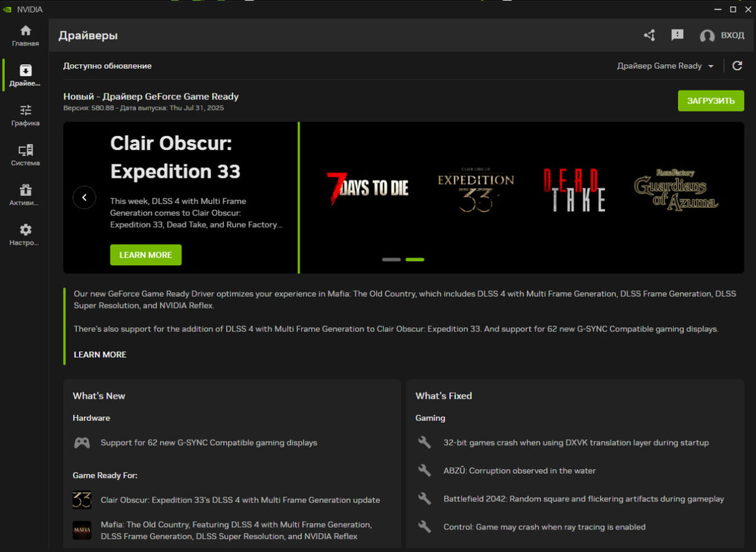Click the 'Новый - Драйвер GeForce Game Ready' title

[x=151, y=96]
